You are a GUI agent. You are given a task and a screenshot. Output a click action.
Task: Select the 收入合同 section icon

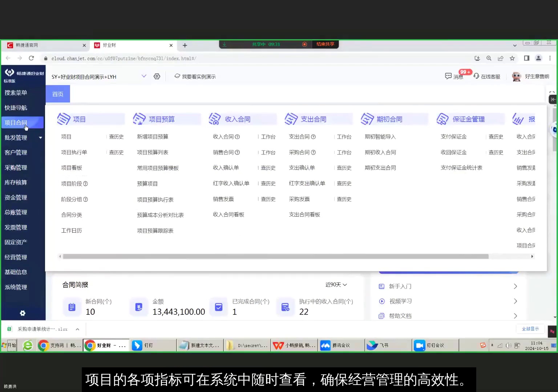[x=215, y=119]
